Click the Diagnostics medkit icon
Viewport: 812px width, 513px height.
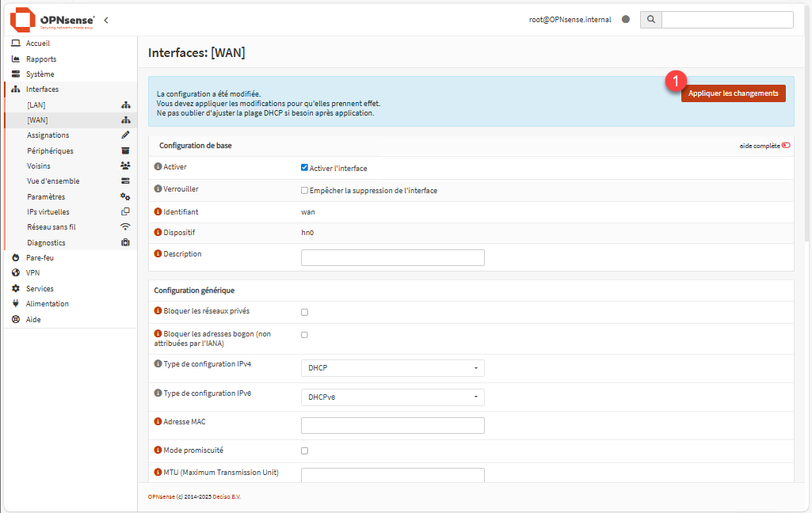tap(125, 243)
